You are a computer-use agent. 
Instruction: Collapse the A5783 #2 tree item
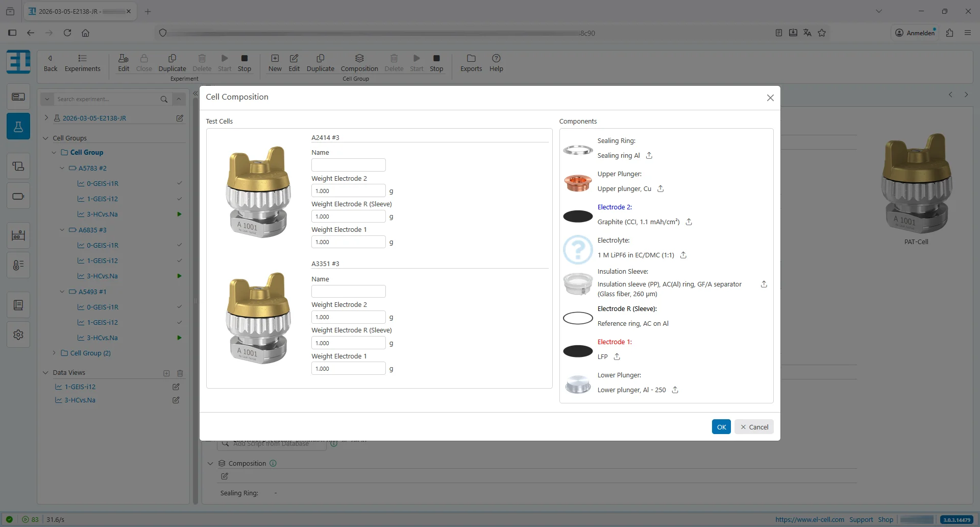click(x=62, y=168)
